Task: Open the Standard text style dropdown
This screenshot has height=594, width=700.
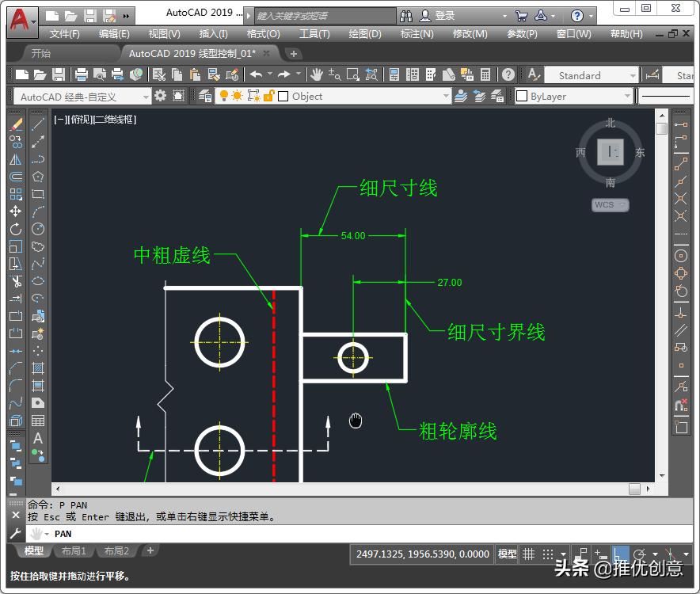Action: point(633,75)
